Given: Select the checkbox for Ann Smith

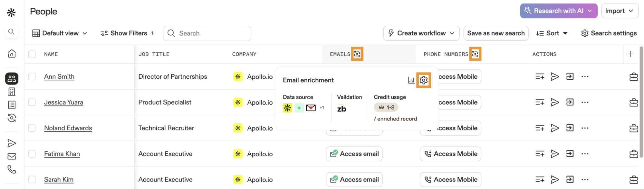Looking at the screenshot, I should click(32, 76).
